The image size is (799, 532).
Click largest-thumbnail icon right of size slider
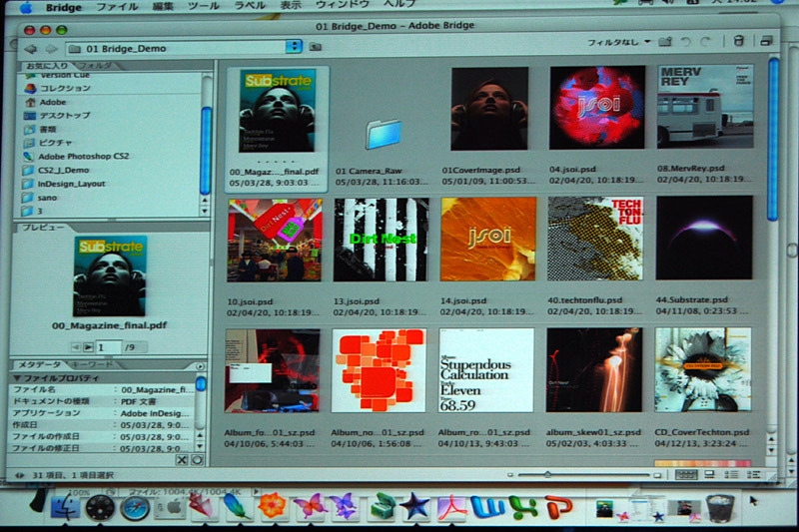click(x=658, y=475)
